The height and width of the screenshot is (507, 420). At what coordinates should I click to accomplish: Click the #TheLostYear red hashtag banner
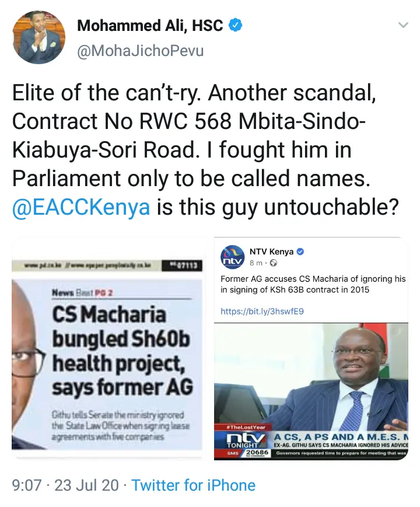[x=246, y=427]
